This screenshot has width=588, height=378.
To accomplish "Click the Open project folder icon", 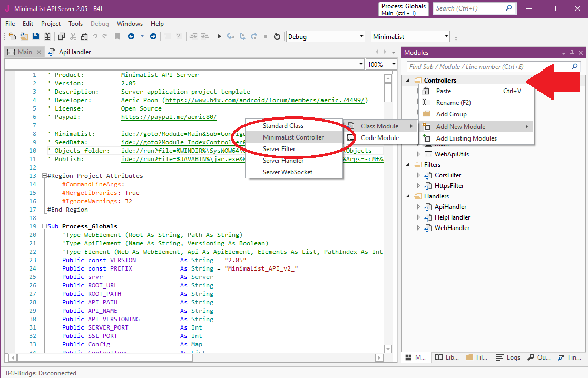I will tap(24, 36).
